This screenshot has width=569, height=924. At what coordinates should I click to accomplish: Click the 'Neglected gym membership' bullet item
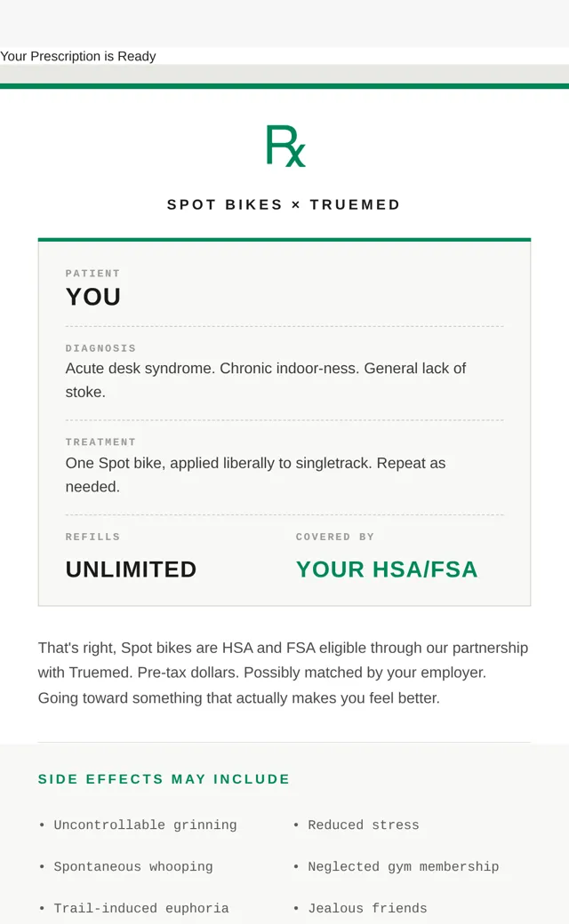click(x=404, y=867)
